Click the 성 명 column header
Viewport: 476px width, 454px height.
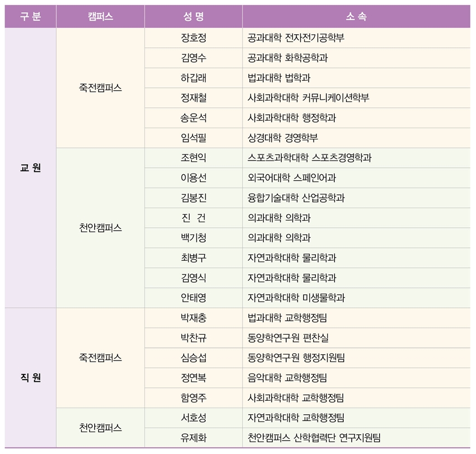[x=194, y=16]
